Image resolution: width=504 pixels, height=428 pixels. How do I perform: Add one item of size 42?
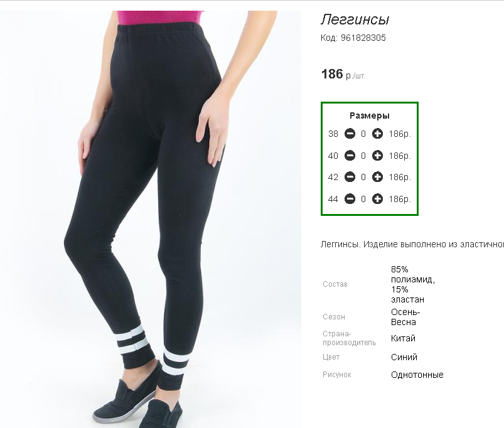(x=377, y=177)
